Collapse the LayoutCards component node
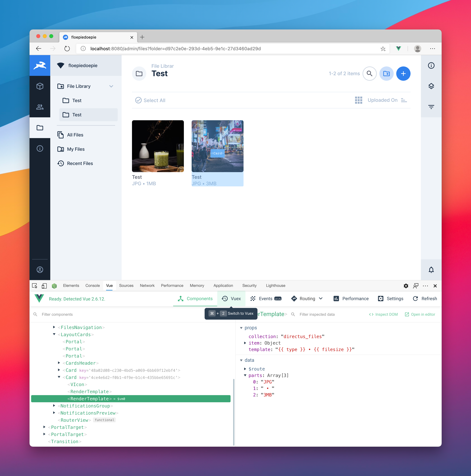 54,334
